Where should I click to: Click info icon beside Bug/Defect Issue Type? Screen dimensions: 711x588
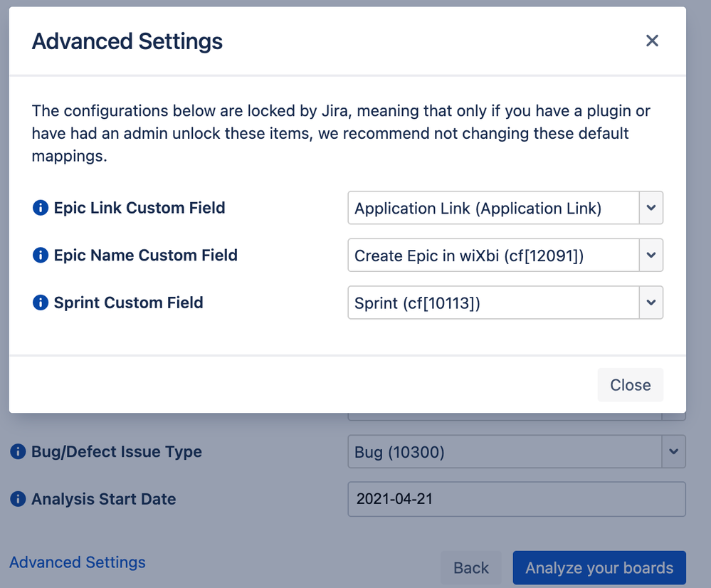18,452
